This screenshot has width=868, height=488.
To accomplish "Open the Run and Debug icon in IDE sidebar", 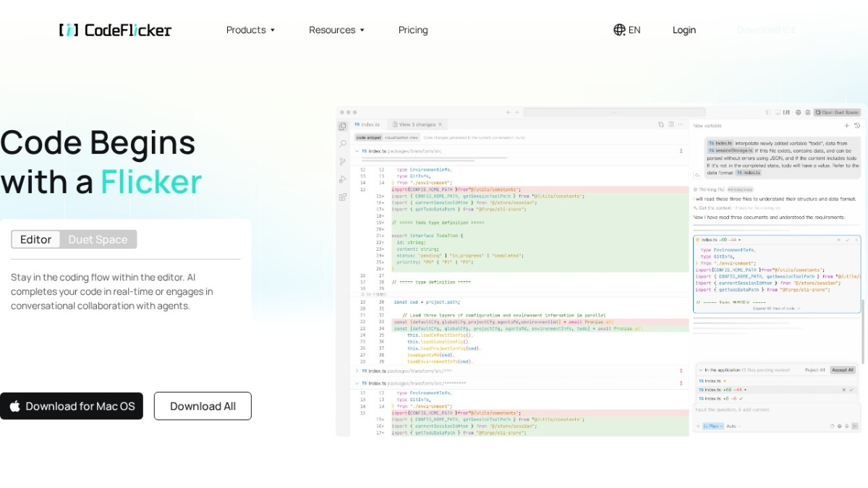I will pyautogui.click(x=342, y=179).
